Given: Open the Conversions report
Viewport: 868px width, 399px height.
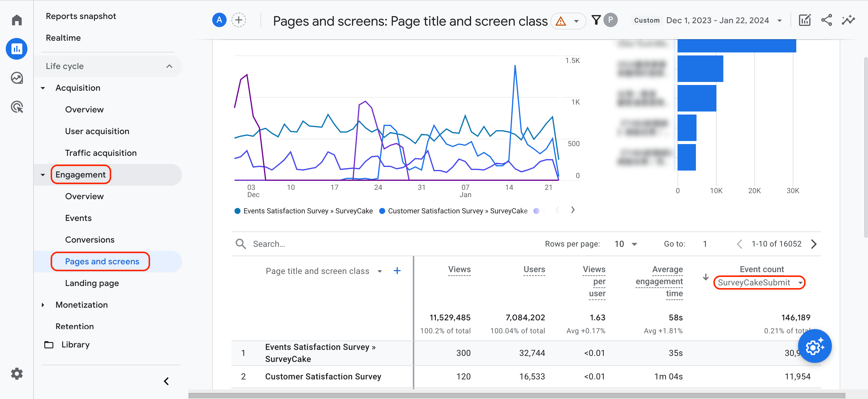Looking at the screenshot, I should point(90,240).
